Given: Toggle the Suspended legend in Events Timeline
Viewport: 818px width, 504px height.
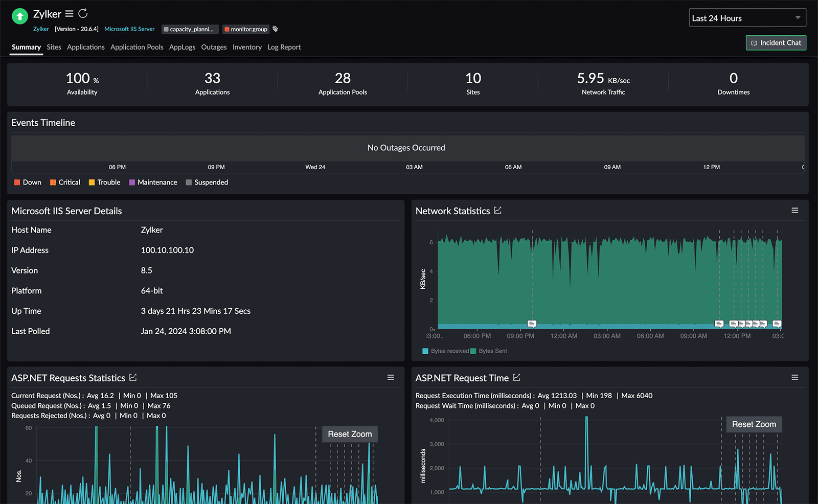Looking at the screenshot, I should 207,182.
